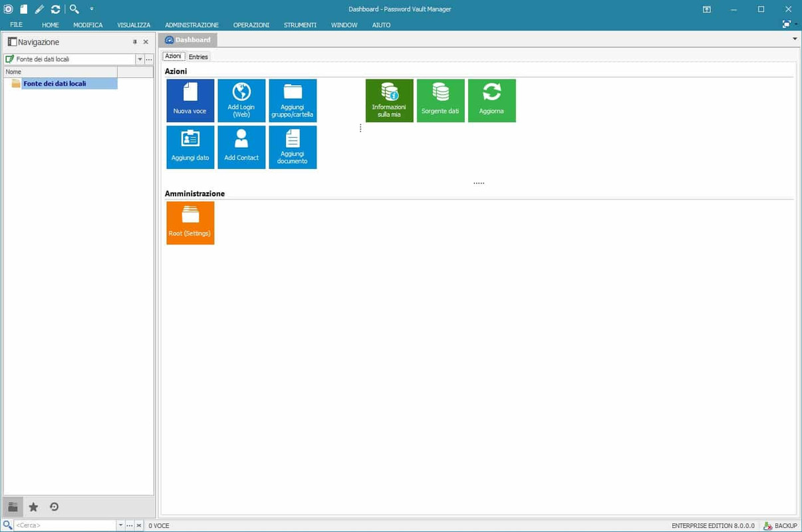Show recent entries with the history icon

pos(55,507)
